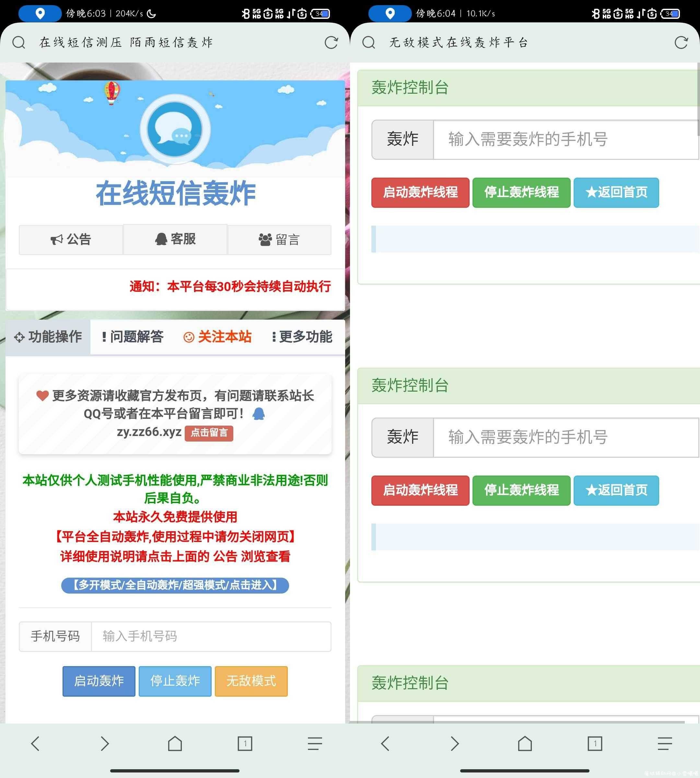Tap the chat bubble logo in banner
The height and width of the screenshot is (778, 700).
(x=175, y=130)
